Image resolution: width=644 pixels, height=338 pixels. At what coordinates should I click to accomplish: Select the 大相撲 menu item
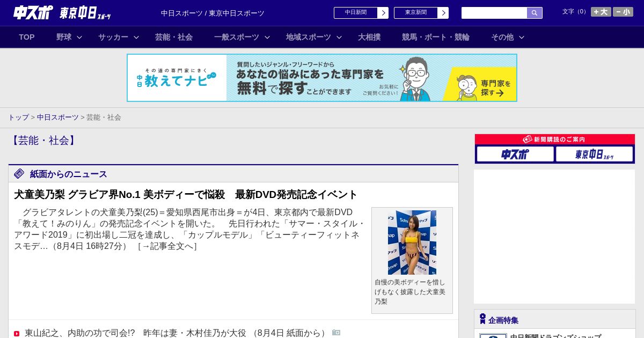click(369, 37)
